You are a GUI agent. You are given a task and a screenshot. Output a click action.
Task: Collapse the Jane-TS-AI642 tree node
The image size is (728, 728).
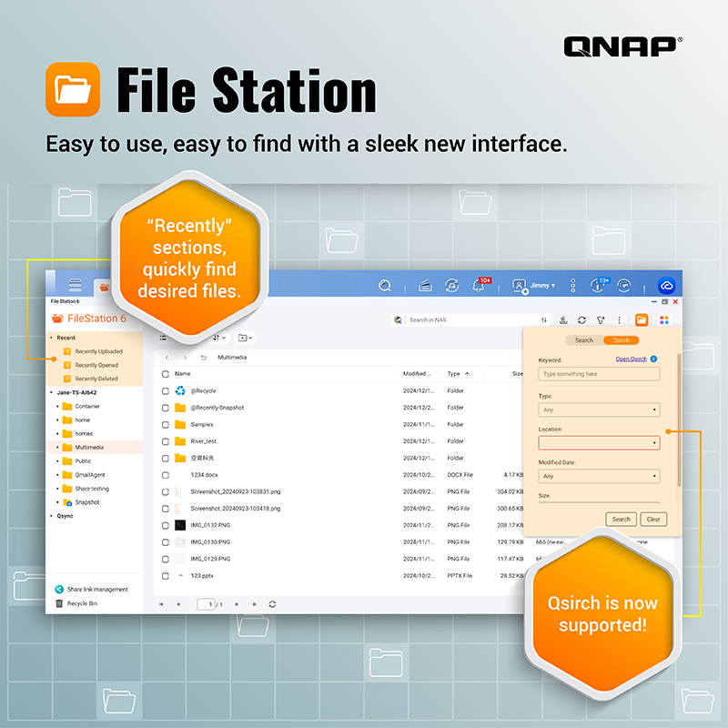pos(51,392)
